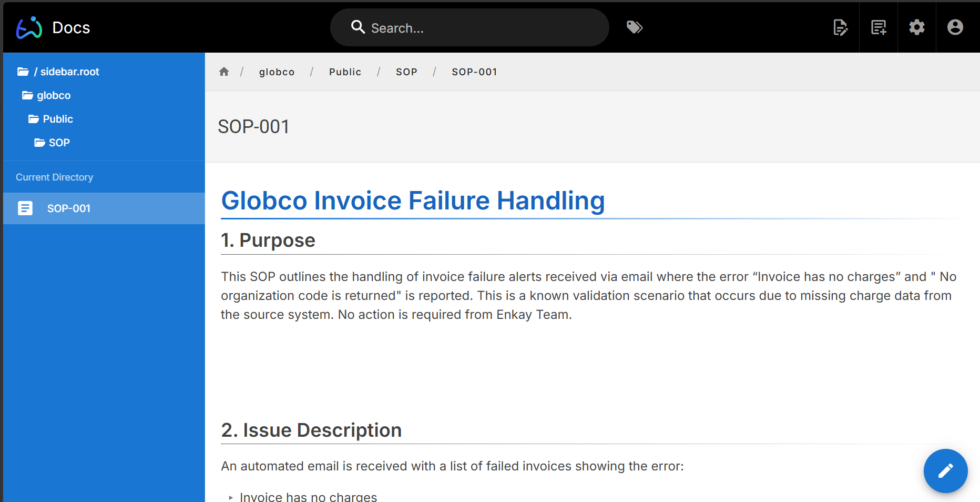Viewport: 980px width, 502px height.
Task: Click the Docs logo icon
Action: pyautogui.click(x=29, y=27)
